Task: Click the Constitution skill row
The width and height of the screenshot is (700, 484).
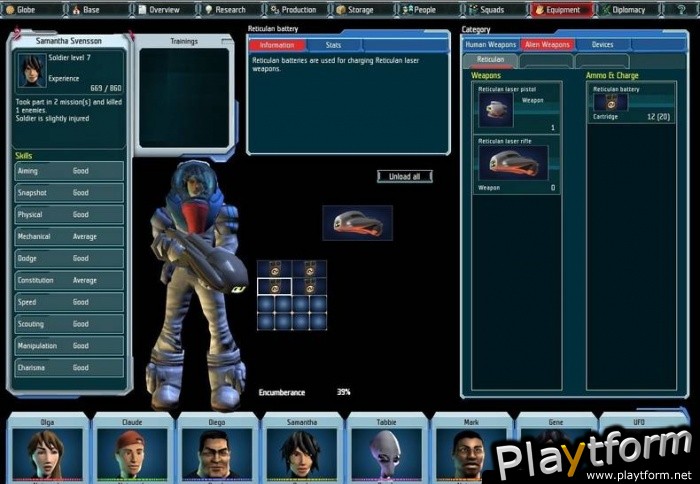Action: click(x=69, y=280)
